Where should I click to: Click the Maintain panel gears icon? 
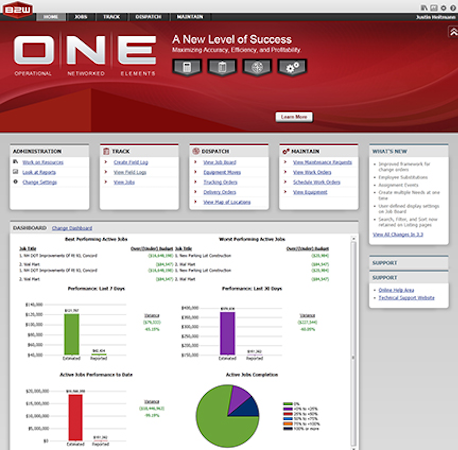(x=286, y=151)
